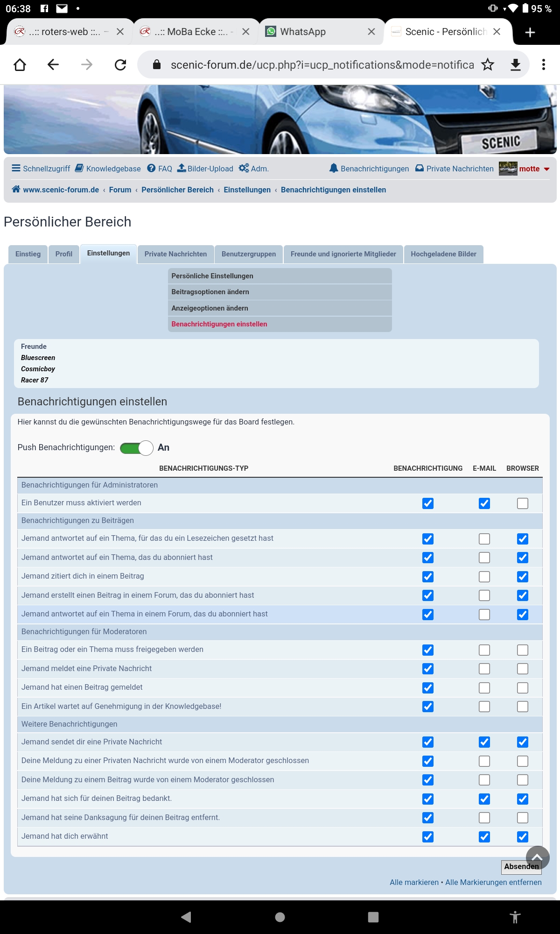This screenshot has width=560, height=934.
Task: Tap the Android back navigation button
Action: [186, 917]
